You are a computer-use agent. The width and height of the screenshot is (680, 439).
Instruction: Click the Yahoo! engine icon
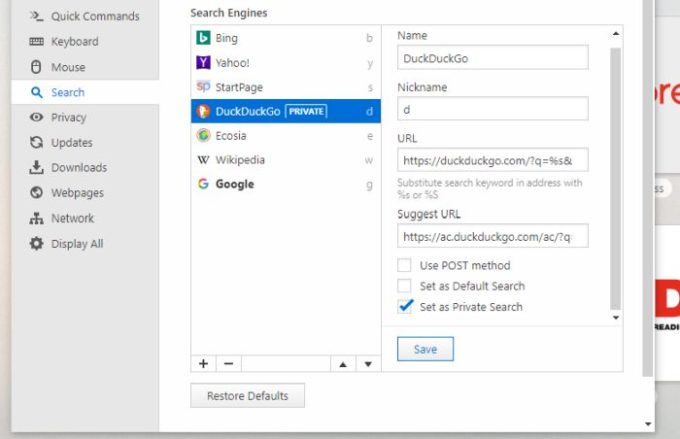(x=203, y=62)
